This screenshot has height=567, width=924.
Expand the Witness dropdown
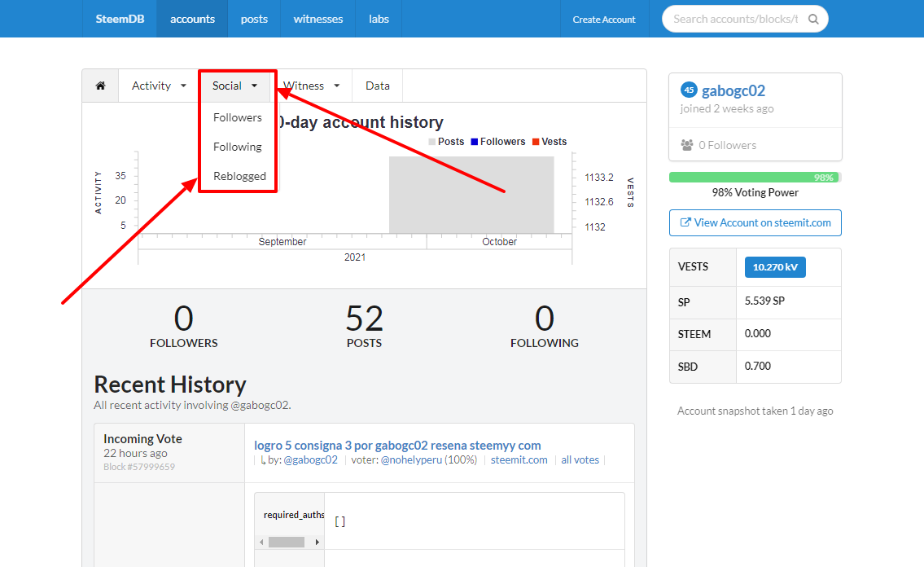[x=311, y=86]
